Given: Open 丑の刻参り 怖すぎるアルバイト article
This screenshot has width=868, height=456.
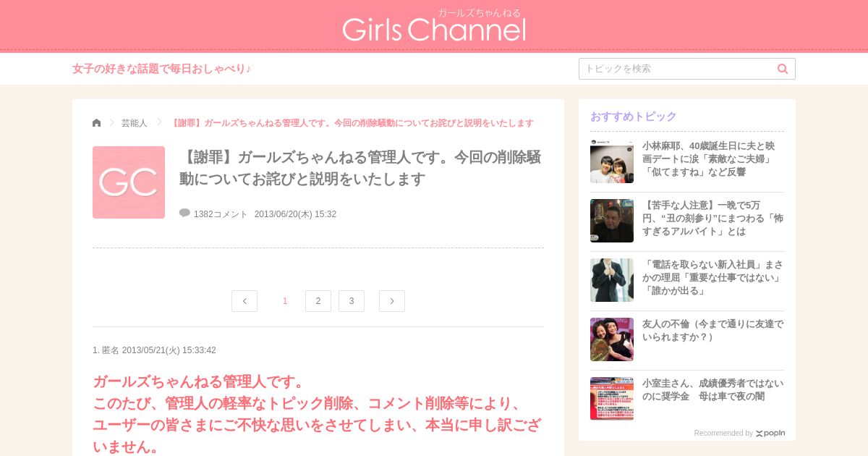Looking at the screenshot, I should [x=712, y=219].
